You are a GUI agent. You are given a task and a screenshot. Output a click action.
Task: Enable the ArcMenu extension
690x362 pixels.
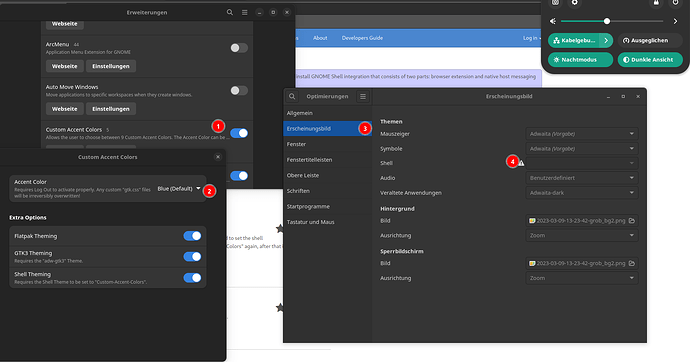tap(239, 48)
